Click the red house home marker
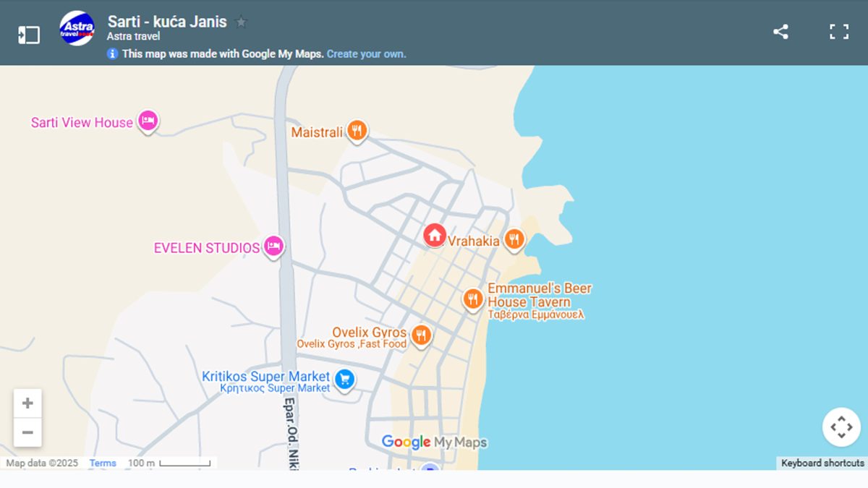Screen dimensions: 868x488 [x=434, y=234]
